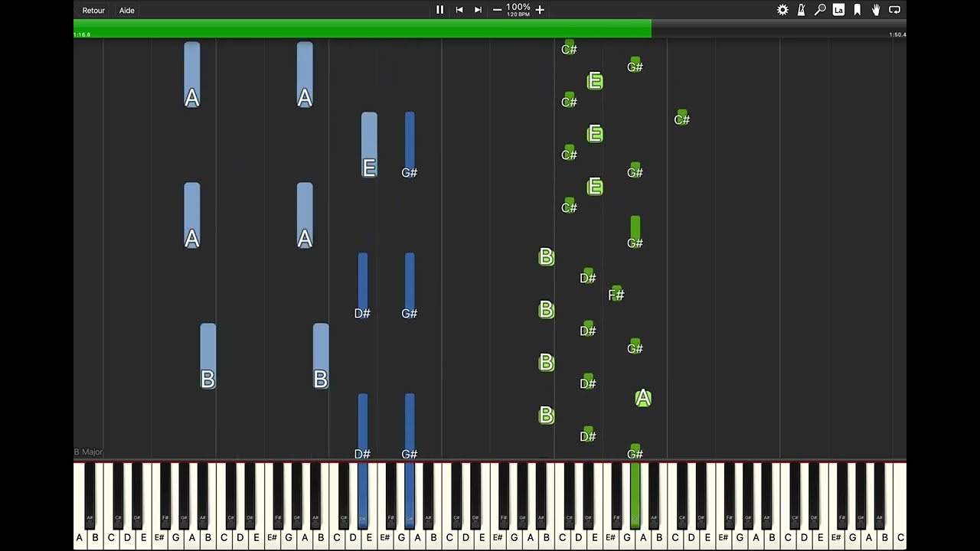Decrease playback speed with minus button
The image size is (980, 551).
498,10
